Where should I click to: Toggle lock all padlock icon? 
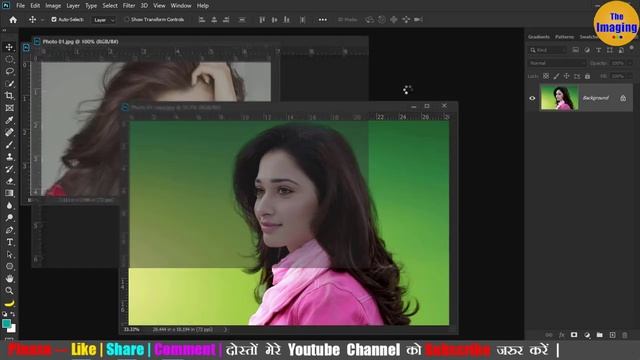tap(587, 76)
